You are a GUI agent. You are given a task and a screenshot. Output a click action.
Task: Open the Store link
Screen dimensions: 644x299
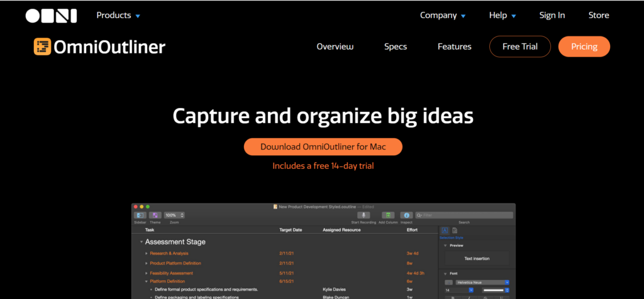[x=599, y=16]
